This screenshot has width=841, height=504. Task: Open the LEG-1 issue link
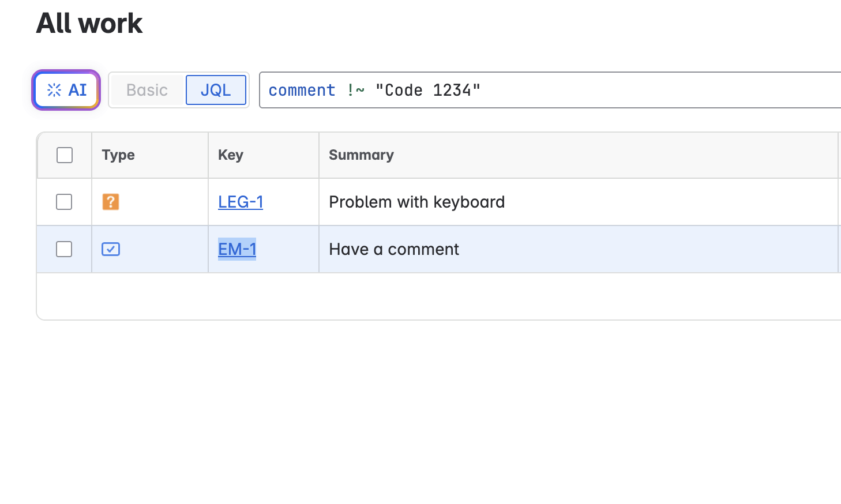(241, 202)
